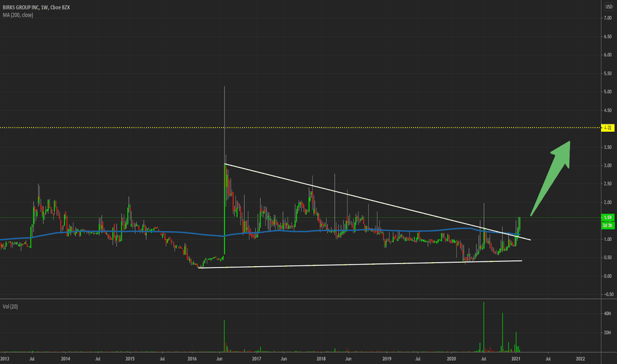
Task: Click the 2017 label on time axis
Action: point(257,359)
